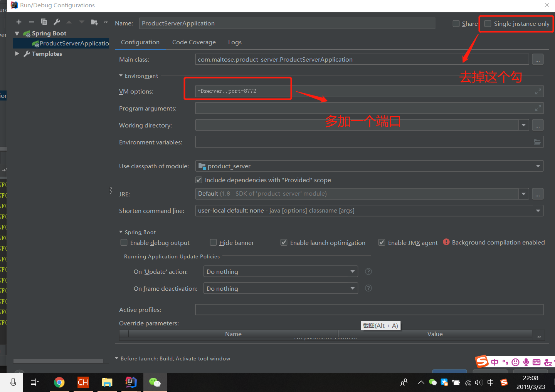
Task: Collapse Before launch section
Action: click(x=117, y=358)
